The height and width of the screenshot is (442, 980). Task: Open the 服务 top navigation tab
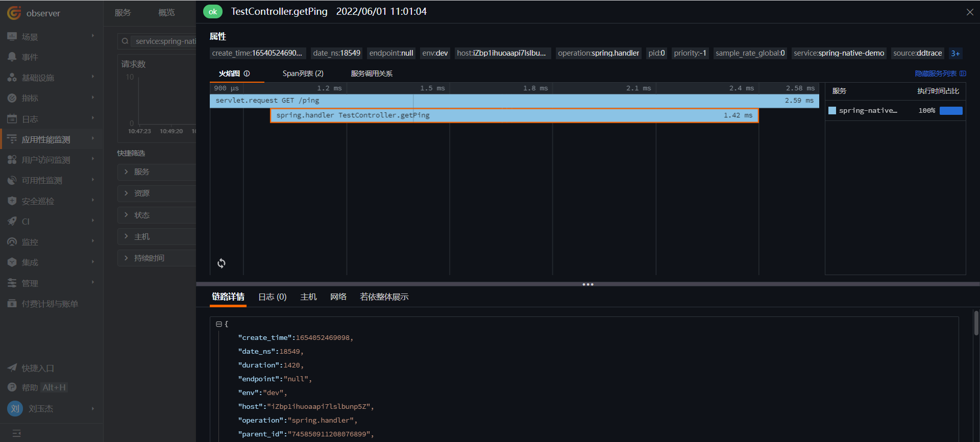click(122, 13)
